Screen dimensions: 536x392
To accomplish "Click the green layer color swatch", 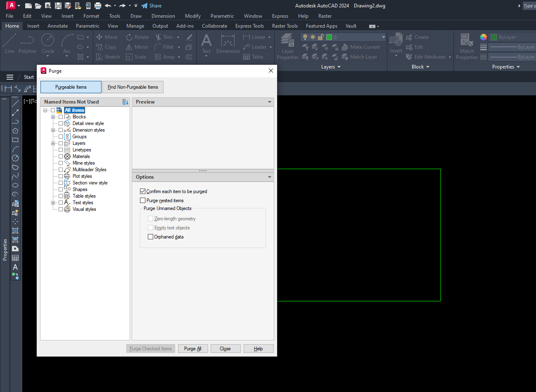I will [329, 37].
